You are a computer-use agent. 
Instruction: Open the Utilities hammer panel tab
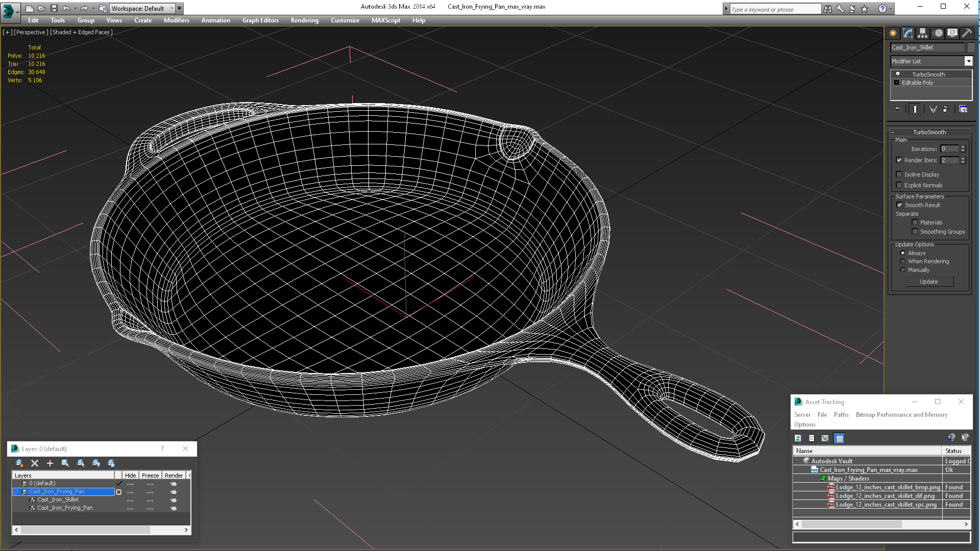(x=967, y=33)
